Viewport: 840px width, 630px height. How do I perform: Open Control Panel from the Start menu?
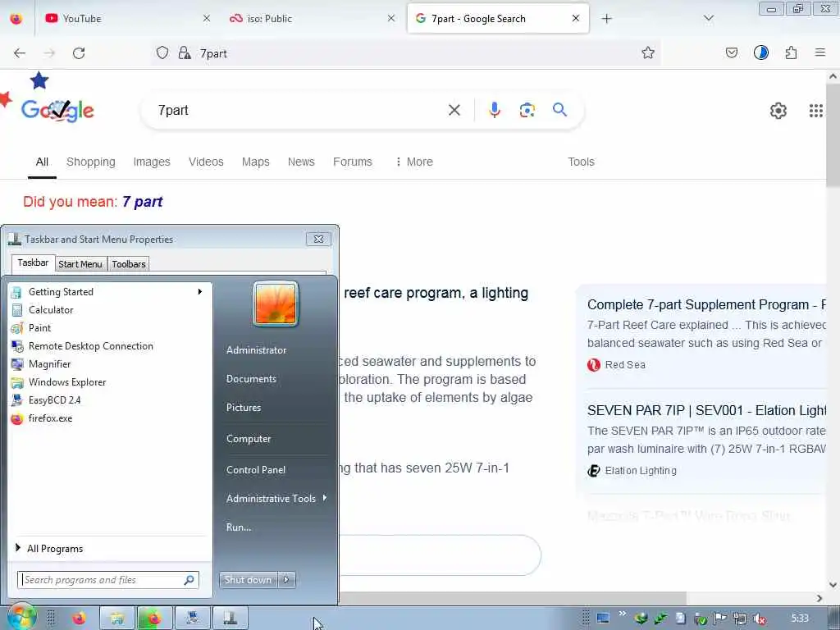256,470
